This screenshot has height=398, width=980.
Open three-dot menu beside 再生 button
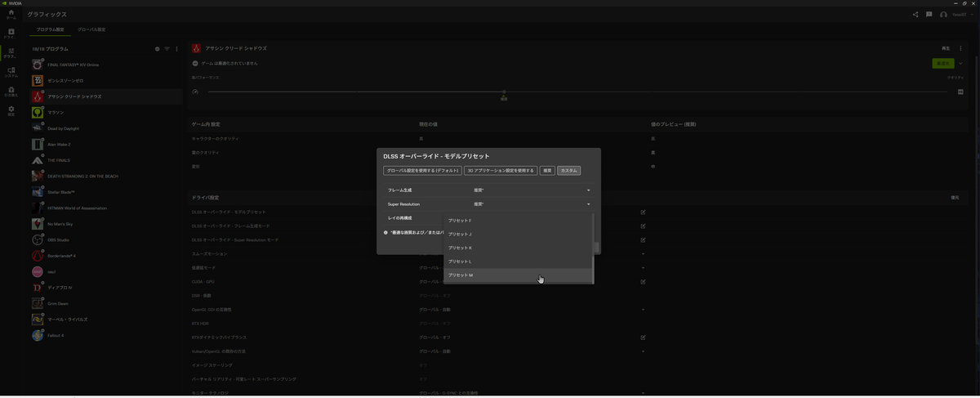960,49
